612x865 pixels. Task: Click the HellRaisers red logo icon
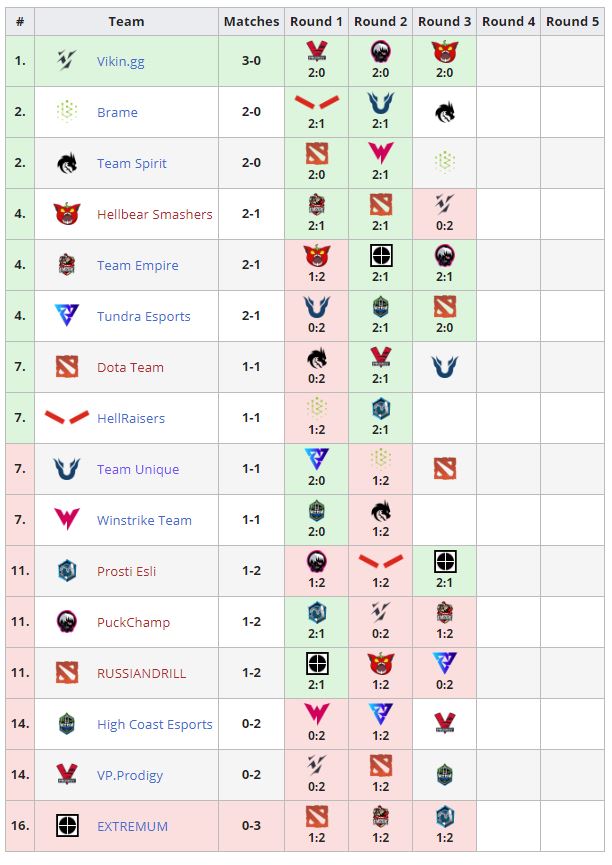tap(67, 418)
